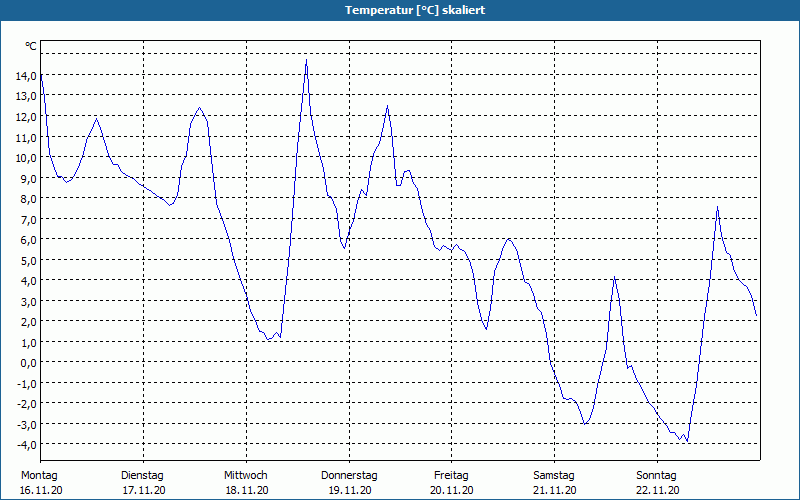Screen dimensions: 800x500
Task: Click the 19.11.20 date label
Action: (350, 491)
